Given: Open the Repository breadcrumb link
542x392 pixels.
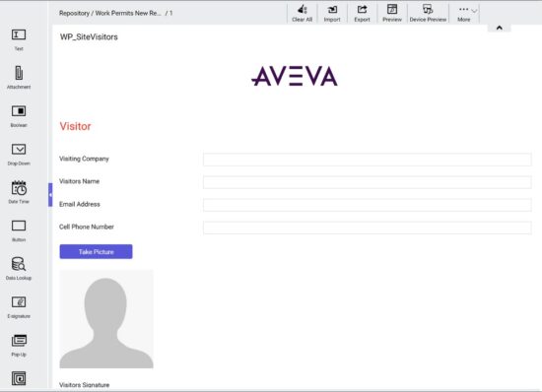Looking at the screenshot, I should [x=74, y=13].
